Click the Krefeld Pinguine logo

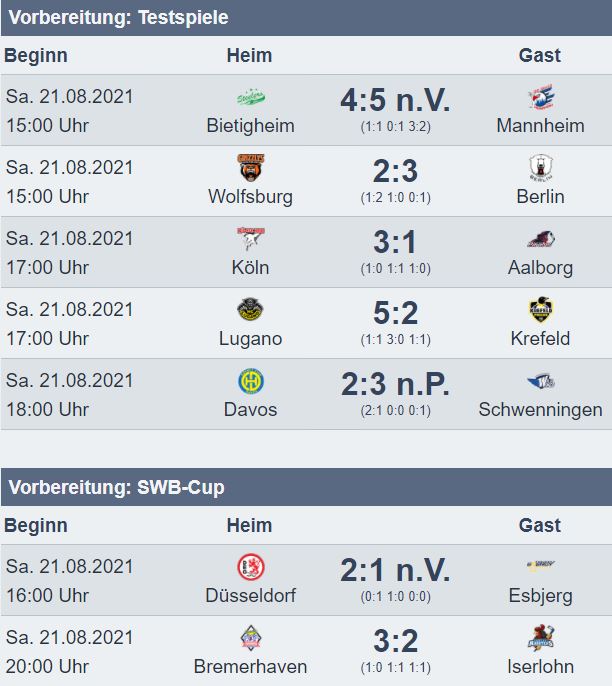pos(541,310)
